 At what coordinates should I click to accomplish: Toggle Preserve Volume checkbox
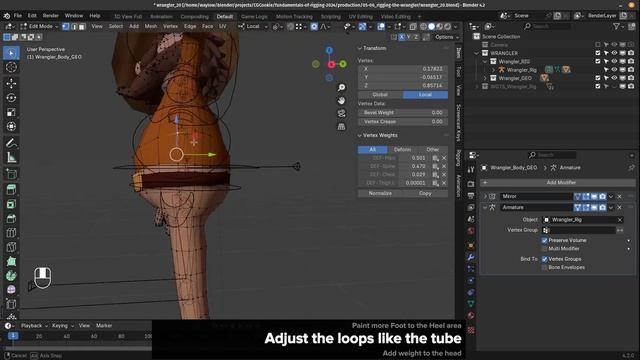click(544, 240)
